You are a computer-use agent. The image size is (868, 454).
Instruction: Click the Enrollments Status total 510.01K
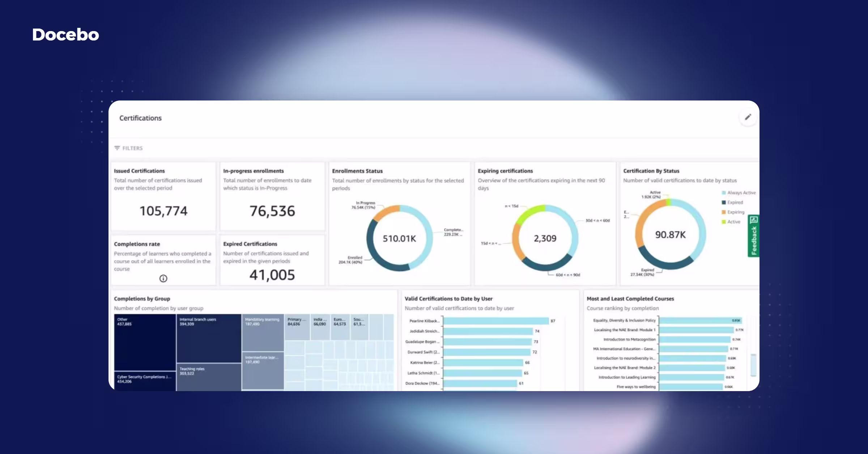[399, 239]
